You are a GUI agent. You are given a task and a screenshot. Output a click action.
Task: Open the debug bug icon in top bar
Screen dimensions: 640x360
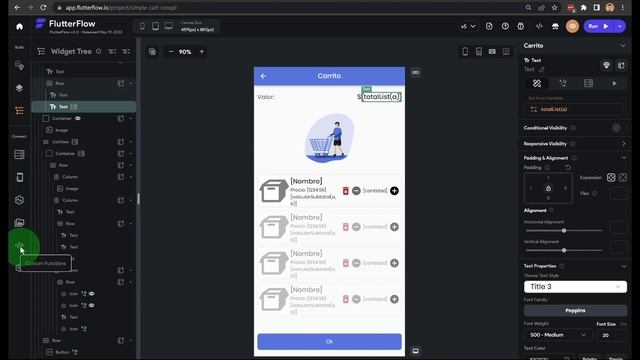(521, 26)
